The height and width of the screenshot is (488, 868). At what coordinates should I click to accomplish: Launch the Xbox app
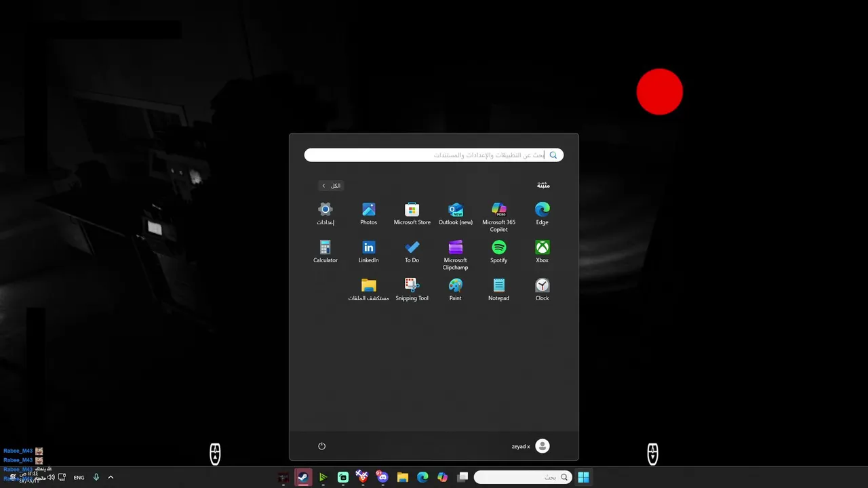tap(542, 251)
